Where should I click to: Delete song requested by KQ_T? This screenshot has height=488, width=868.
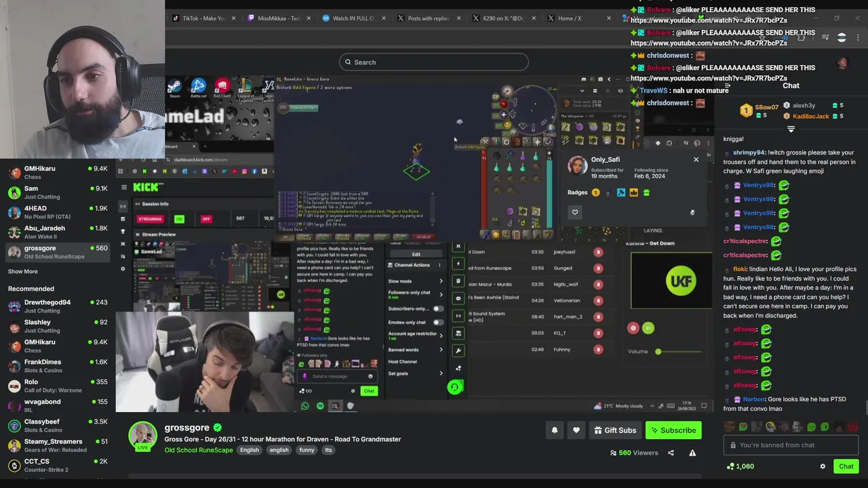point(598,333)
